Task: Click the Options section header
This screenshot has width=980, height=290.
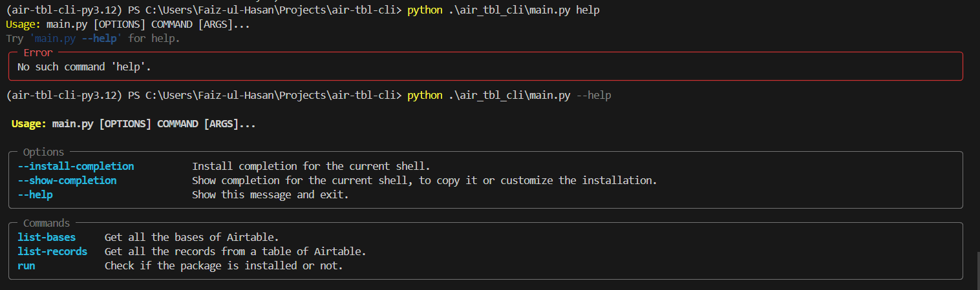Action: pos(43,152)
